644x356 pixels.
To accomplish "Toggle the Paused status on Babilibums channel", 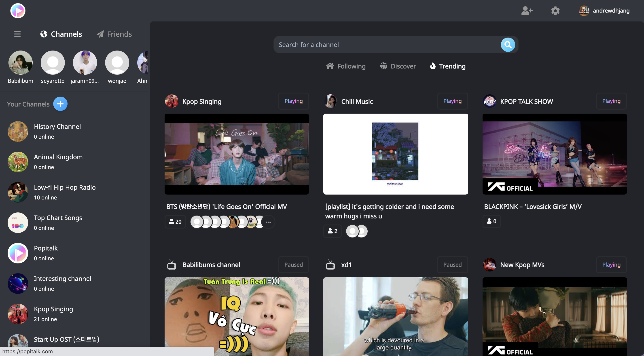I will click(293, 265).
